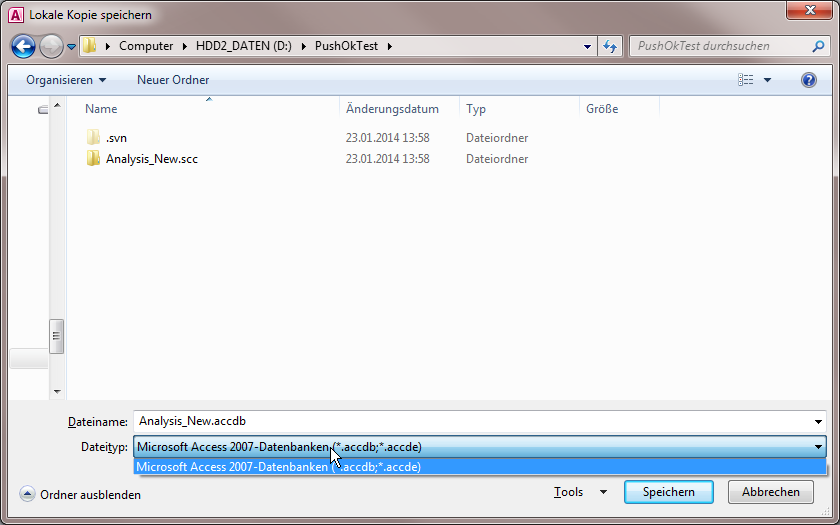This screenshot has height=525, width=840.
Task: Click the .svn folder icon
Action: coord(94,138)
